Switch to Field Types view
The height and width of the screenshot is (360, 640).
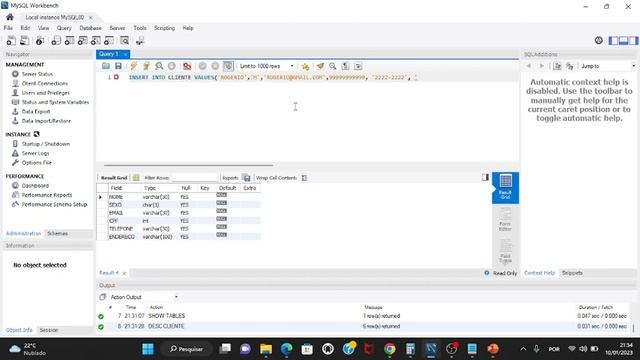coord(505,252)
